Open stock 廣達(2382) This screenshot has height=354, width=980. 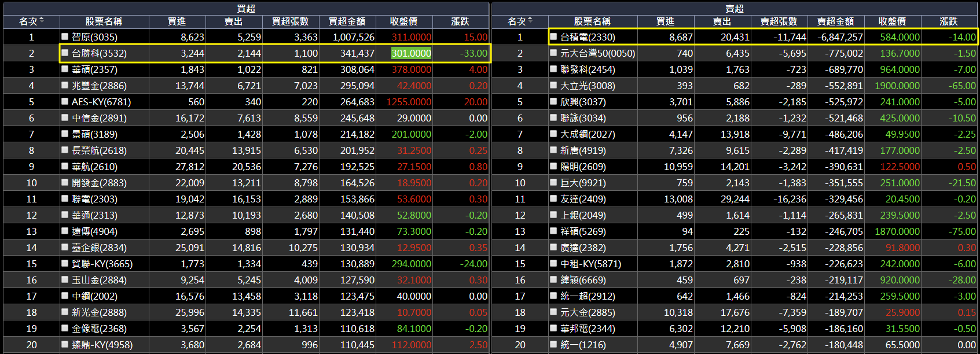583,248
